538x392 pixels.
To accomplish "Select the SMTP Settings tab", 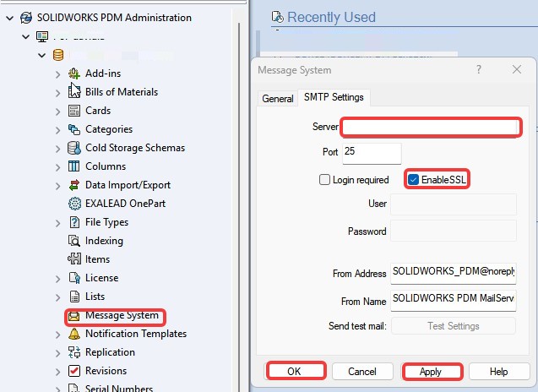I will tap(334, 97).
